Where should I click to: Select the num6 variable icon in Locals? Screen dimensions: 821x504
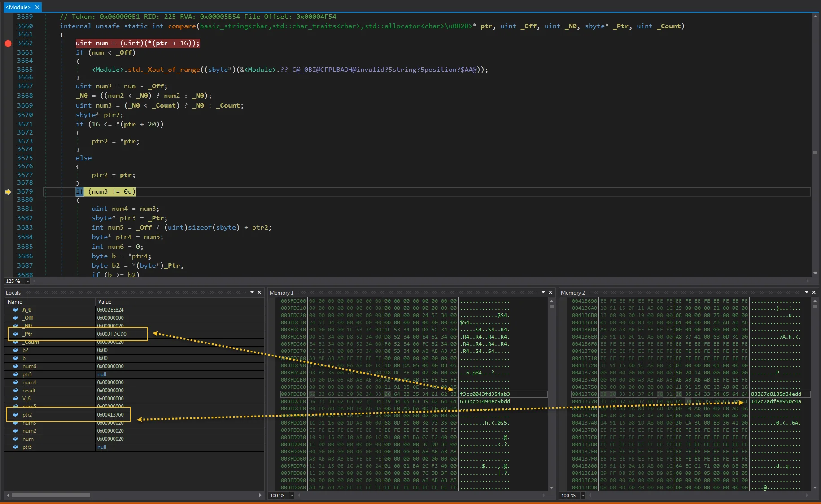pyautogui.click(x=16, y=366)
